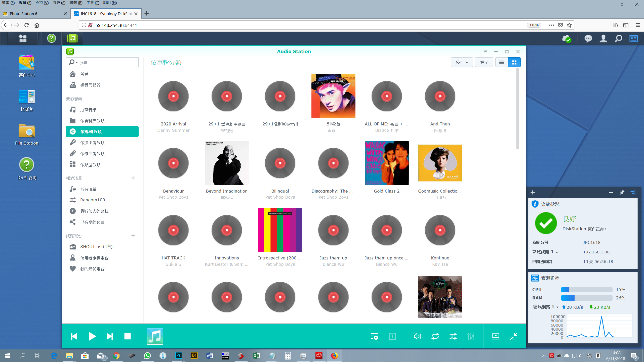
Task: Open File Station desktop icon
Action: click(x=27, y=134)
